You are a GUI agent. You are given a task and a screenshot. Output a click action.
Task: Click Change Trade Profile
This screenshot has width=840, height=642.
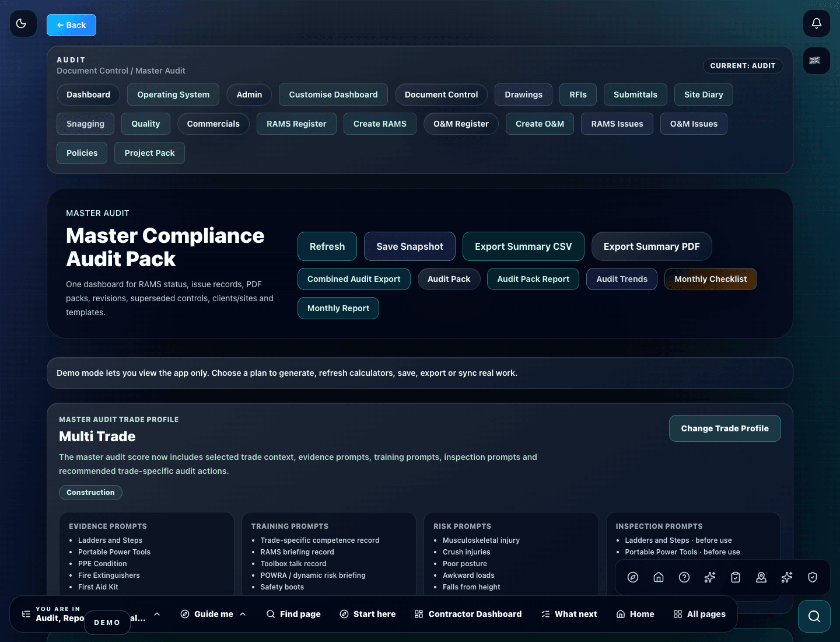pos(724,428)
